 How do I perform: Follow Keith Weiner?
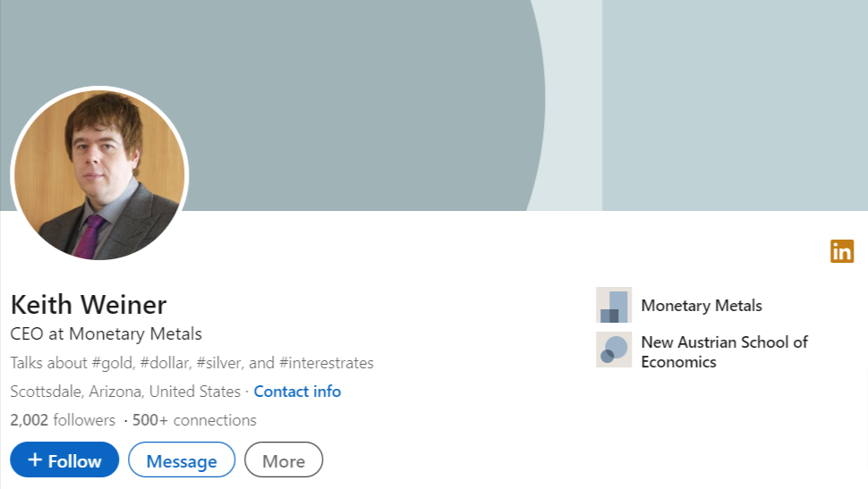click(64, 459)
